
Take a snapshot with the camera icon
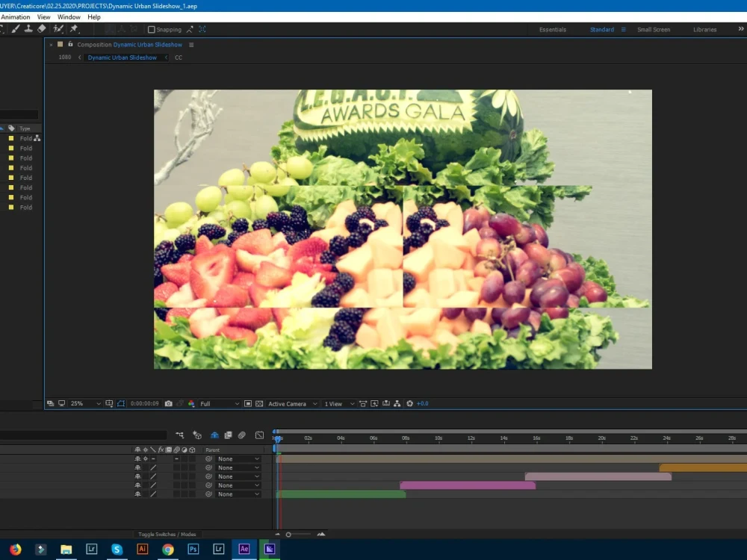169,403
